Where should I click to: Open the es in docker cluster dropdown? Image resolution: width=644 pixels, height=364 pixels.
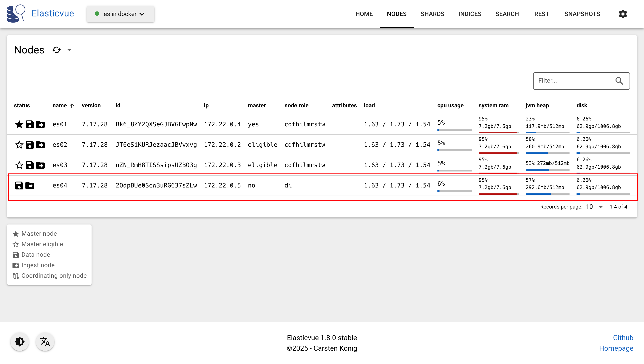pyautogui.click(x=120, y=14)
